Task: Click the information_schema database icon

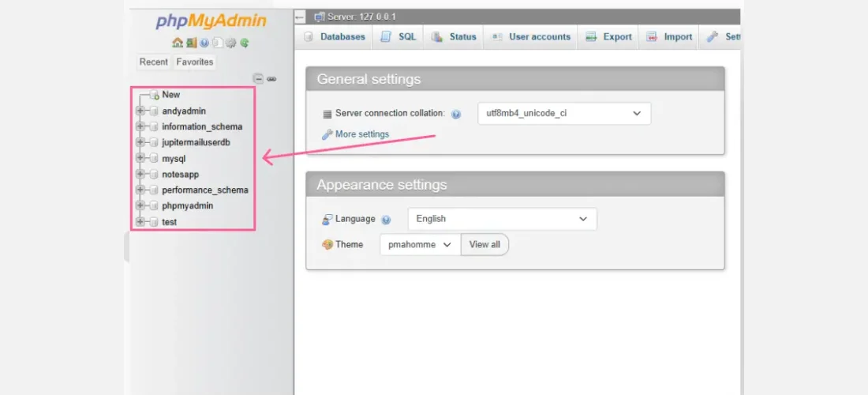Action: coord(153,127)
